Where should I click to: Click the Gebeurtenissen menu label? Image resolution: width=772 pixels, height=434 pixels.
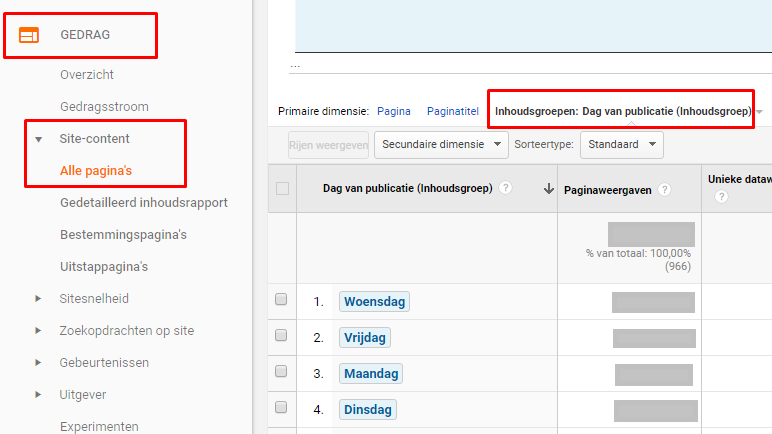click(104, 363)
